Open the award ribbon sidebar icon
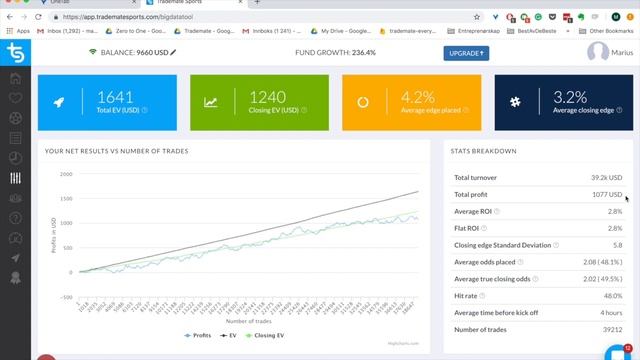 pos(16,278)
